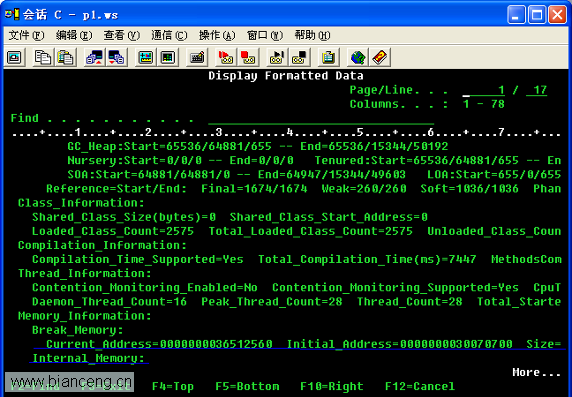The width and height of the screenshot is (572, 397).
Task: Click the Break_Memory: label
Action: tap(78, 330)
